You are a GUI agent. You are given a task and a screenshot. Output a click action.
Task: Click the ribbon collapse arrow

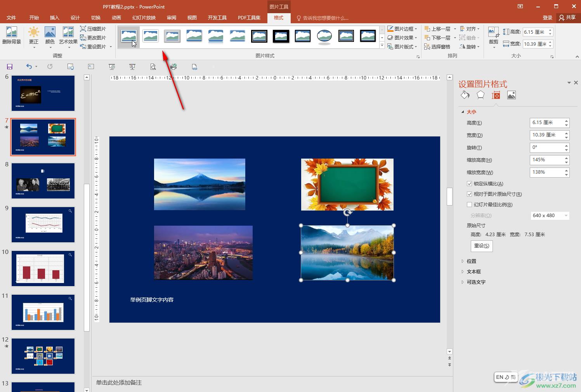pos(577,57)
